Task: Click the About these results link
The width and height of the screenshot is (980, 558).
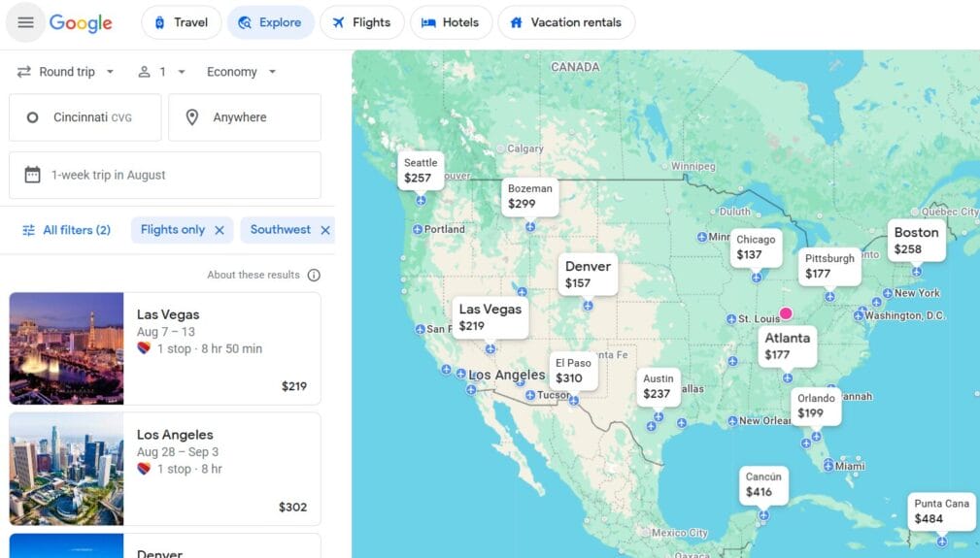Action: [x=253, y=275]
